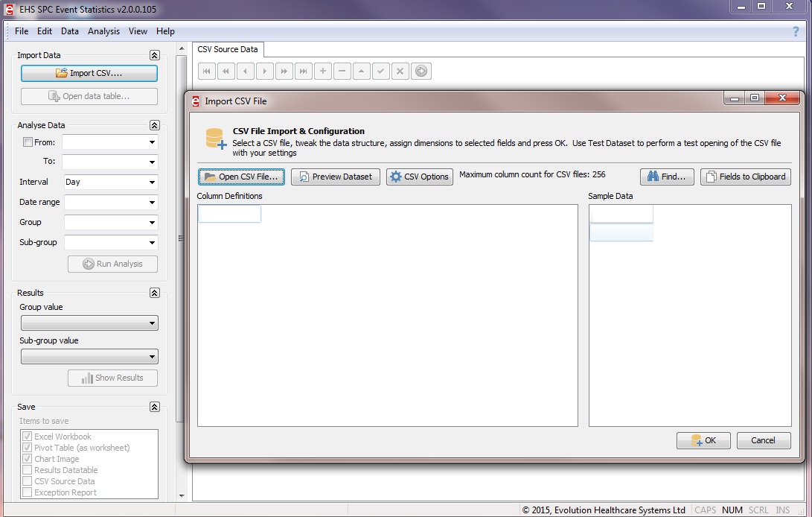Click the minus delete record button

[342, 72]
